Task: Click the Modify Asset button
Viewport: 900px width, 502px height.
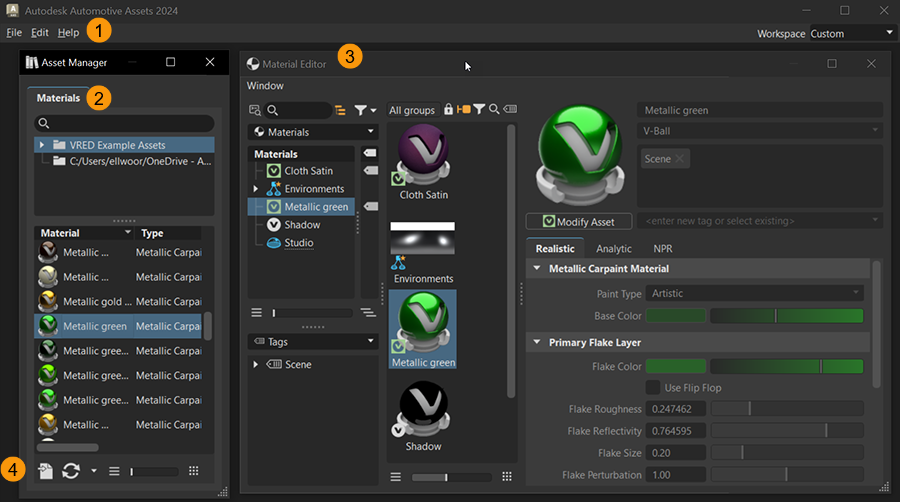Action: pos(579,221)
